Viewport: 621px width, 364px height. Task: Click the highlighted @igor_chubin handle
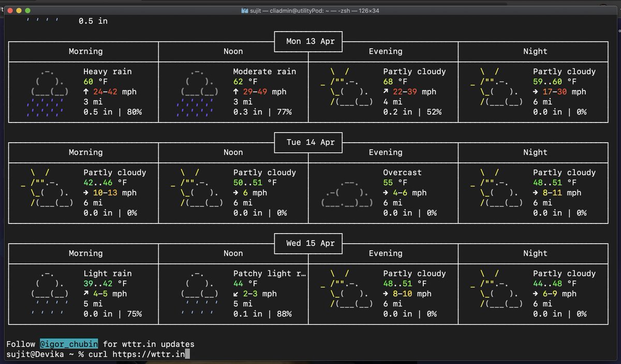tap(67, 344)
